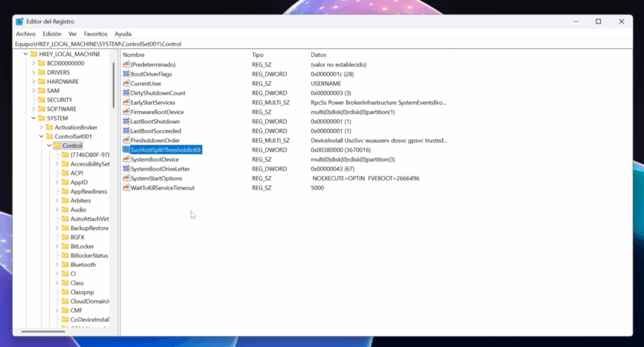Click the tree pane horizontal scrollbar
The height and width of the screenshot is (347, 644).
click(x=43, y=331)
